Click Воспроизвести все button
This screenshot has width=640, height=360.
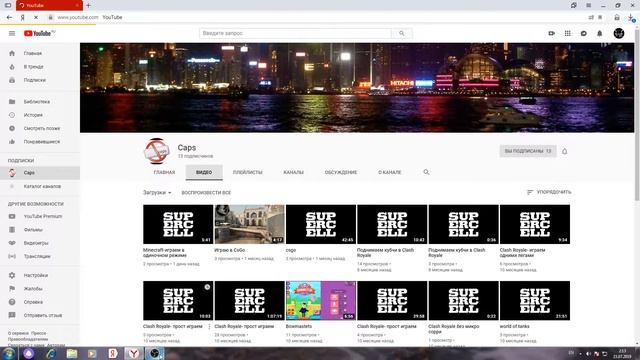point(206,193)
